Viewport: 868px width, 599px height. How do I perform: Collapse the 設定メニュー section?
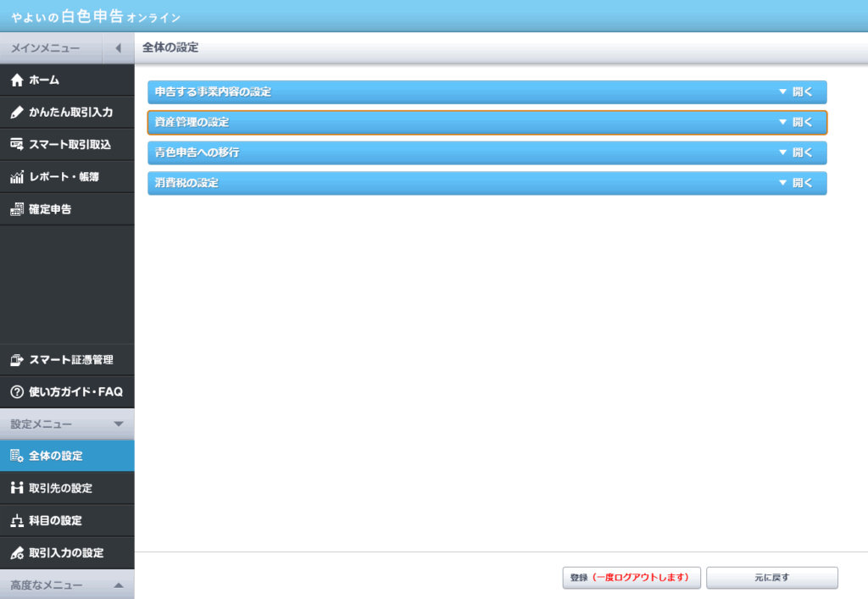tap(118, 424)
